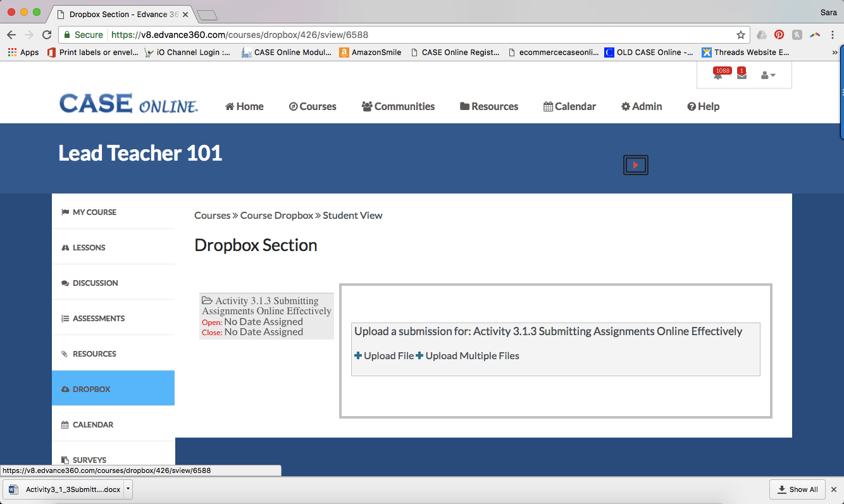Expand Activity 3.1.3 folder in dropbox list
844x504 pixels.
[x=266, y=306]
